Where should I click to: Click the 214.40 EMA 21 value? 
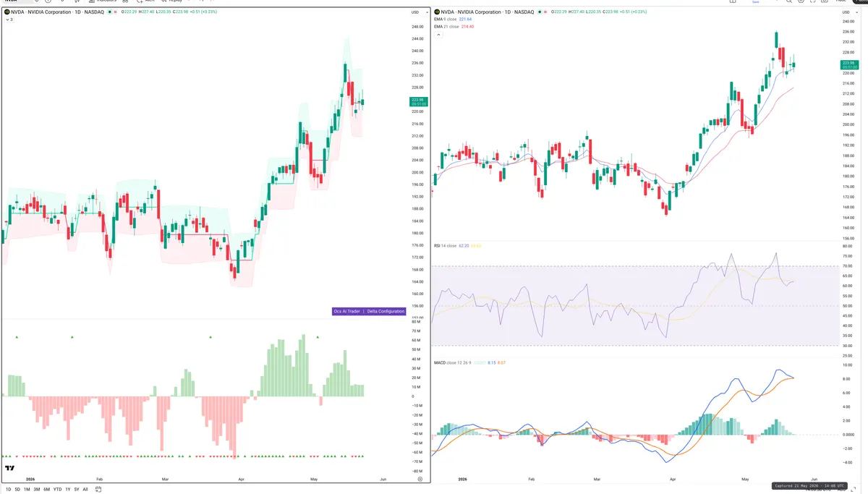point(467,27)
